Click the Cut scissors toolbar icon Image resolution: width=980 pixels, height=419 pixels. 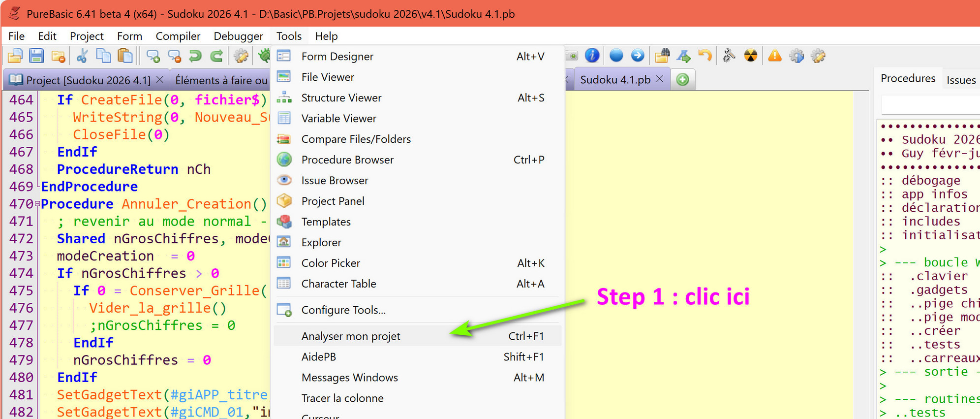[82, 56]
